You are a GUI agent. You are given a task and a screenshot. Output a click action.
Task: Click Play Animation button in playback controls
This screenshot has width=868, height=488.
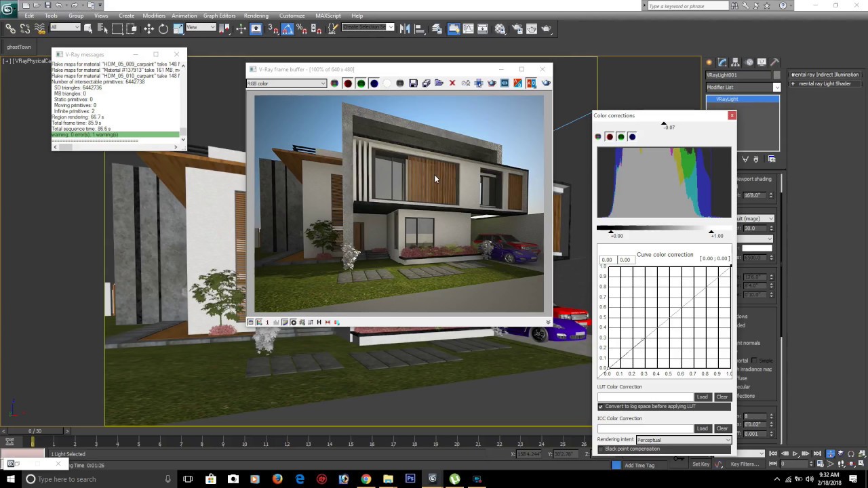[x=795, y=453]
